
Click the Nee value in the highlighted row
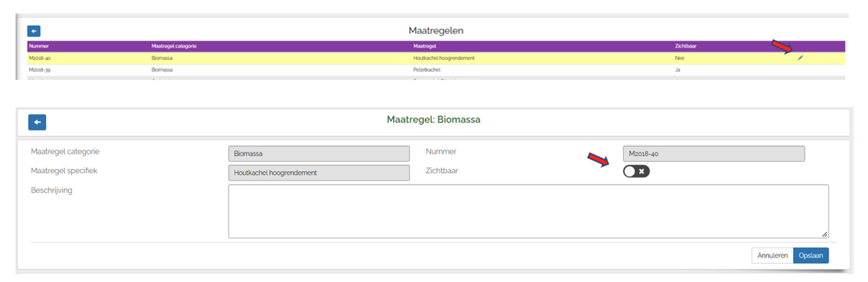[679, 58]
